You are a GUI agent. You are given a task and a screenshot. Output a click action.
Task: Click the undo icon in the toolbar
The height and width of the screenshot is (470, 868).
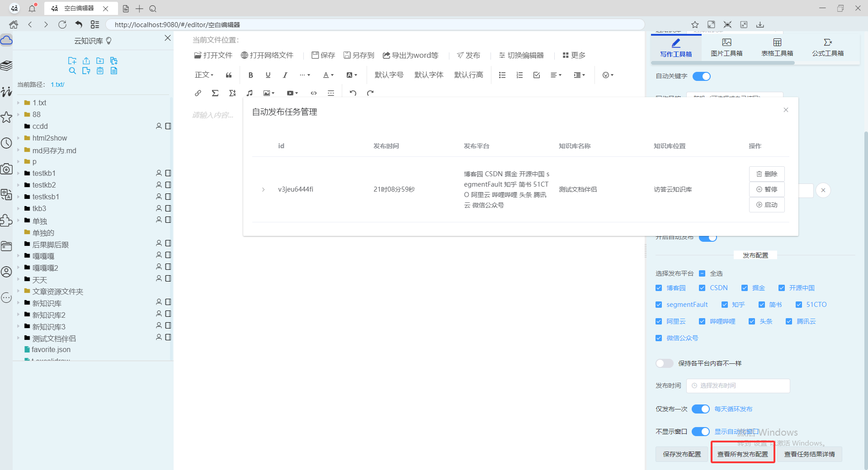click(x=353, y=93)
